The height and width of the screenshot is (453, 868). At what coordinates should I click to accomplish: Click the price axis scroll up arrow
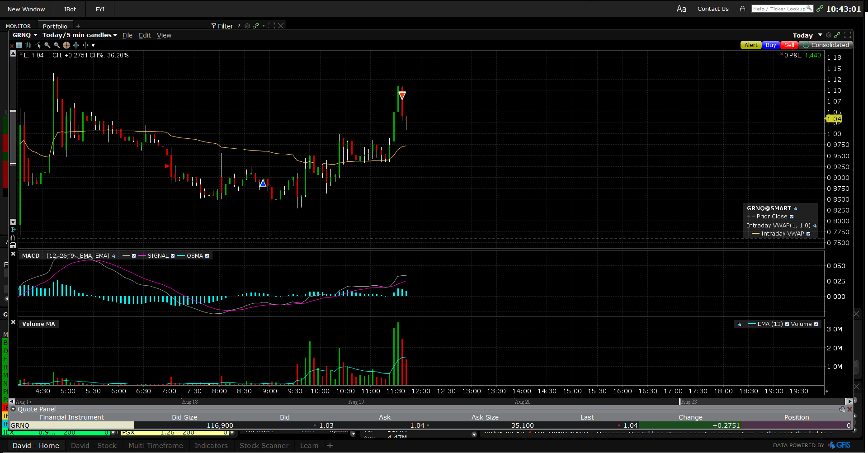(x=13, y=54)
